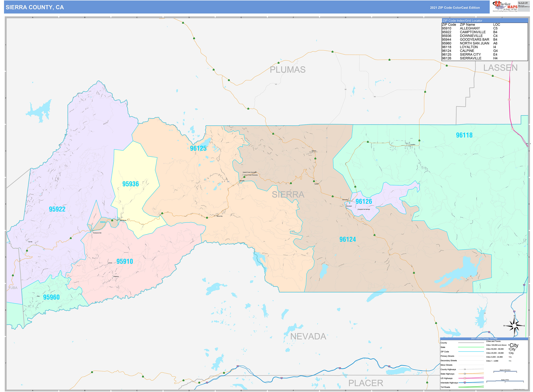533x392 pixels.
Task: Click the LASSEN county label
Action: 500,68
